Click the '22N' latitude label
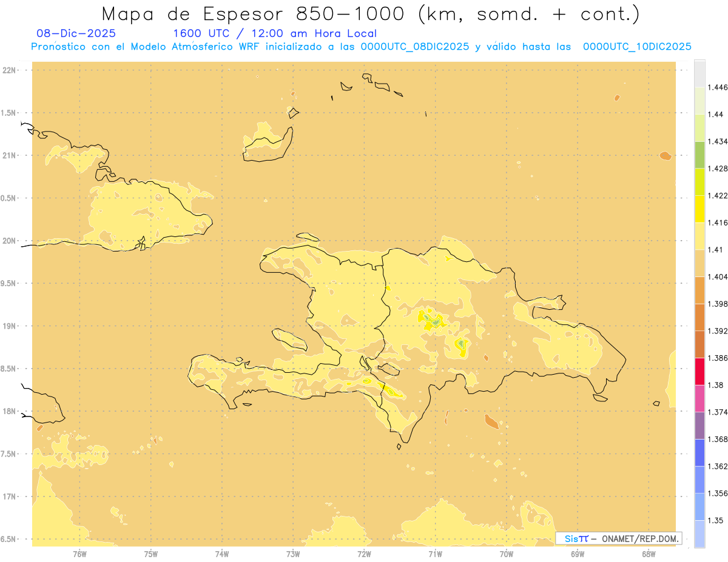Viewport: 728px width, 562px height. [8, 70]
